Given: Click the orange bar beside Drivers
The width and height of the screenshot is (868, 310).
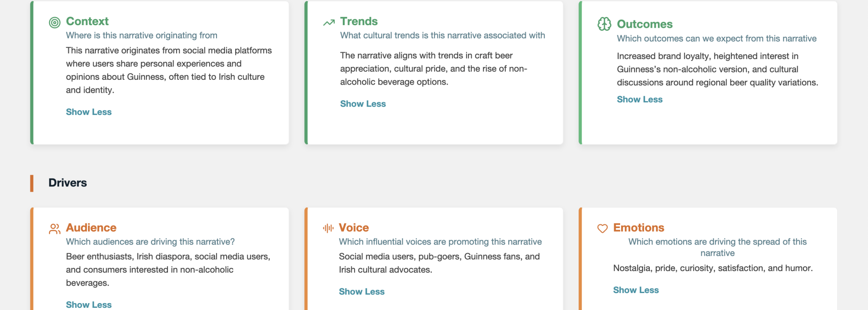Looking at the screenshot, I should click(x=32, y=183).
